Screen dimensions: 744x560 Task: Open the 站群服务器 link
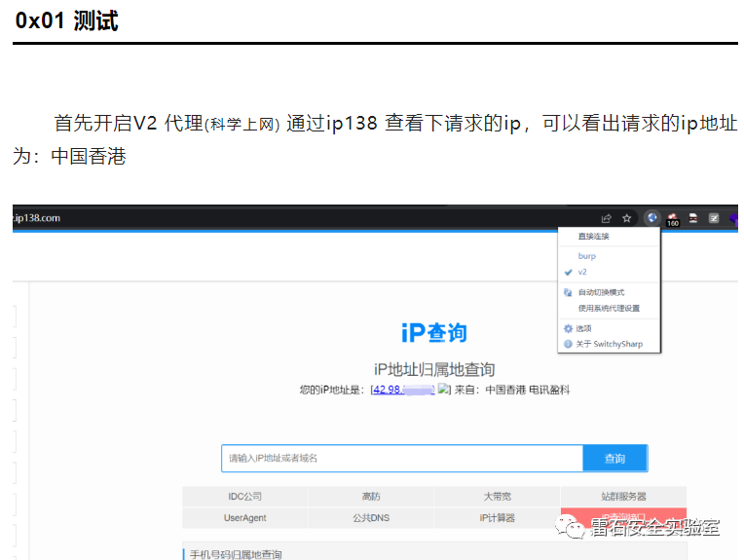click(623, 497)
